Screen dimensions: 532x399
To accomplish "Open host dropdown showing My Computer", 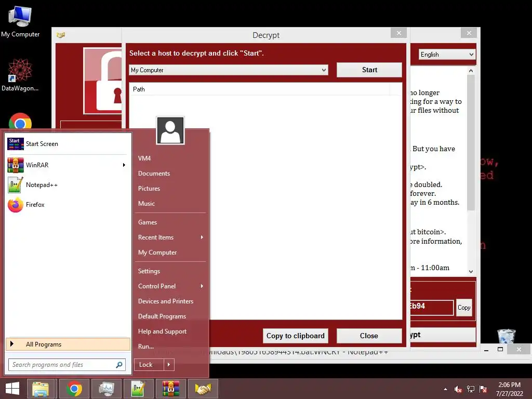I will coord(229,70).
